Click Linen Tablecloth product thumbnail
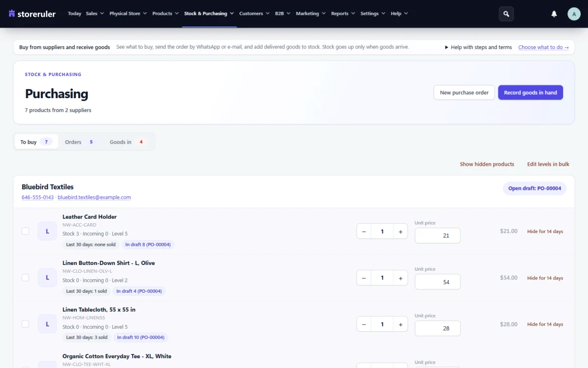 point(48,324)
